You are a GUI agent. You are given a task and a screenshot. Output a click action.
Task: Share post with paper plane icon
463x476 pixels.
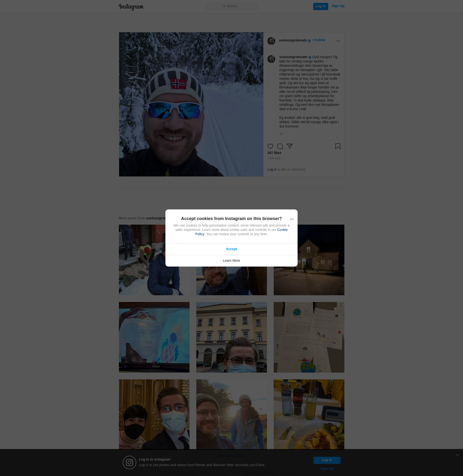(289, 146)
